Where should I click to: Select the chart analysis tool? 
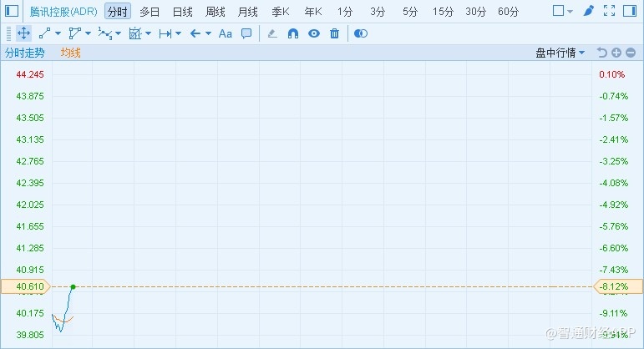click(x=135, y=33)
